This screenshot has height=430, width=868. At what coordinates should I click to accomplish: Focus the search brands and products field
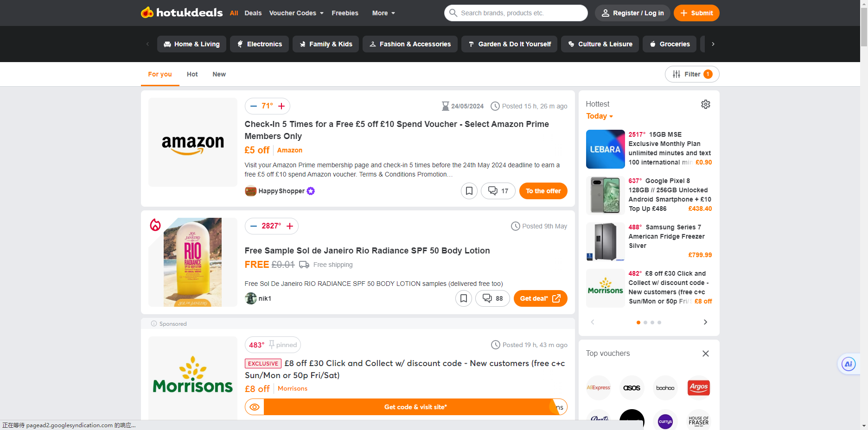click(x=516, y=13)
